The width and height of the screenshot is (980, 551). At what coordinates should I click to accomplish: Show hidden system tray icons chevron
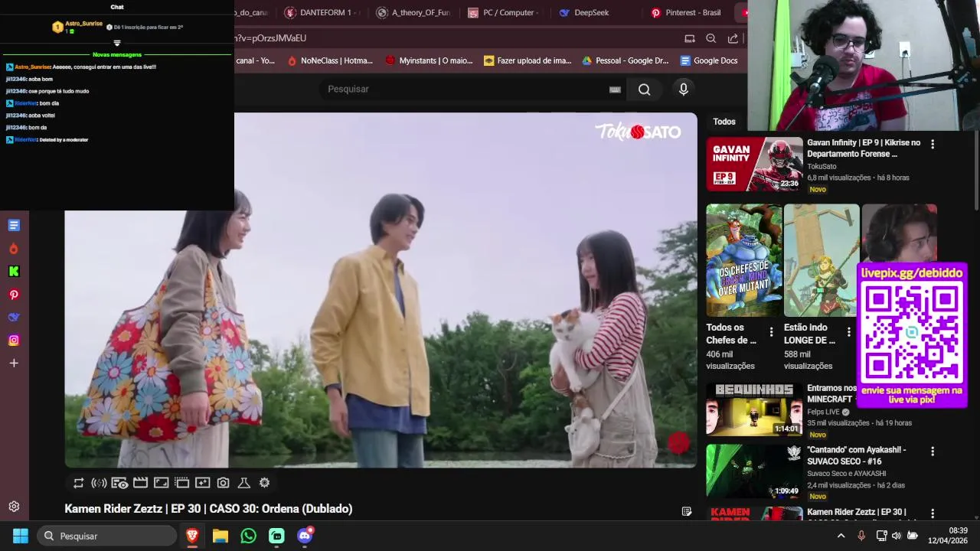coord(841,536)
